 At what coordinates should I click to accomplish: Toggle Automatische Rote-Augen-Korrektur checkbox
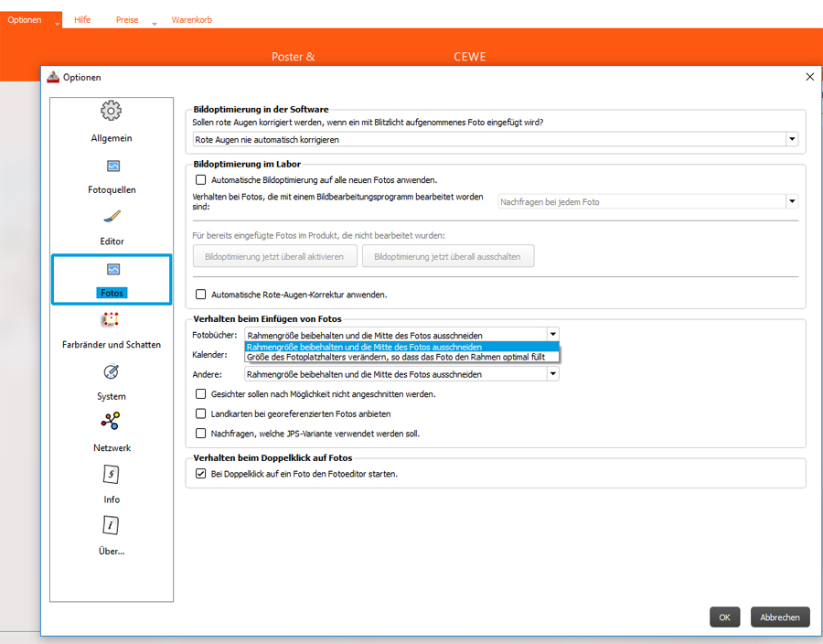click(x=201, y=295)
